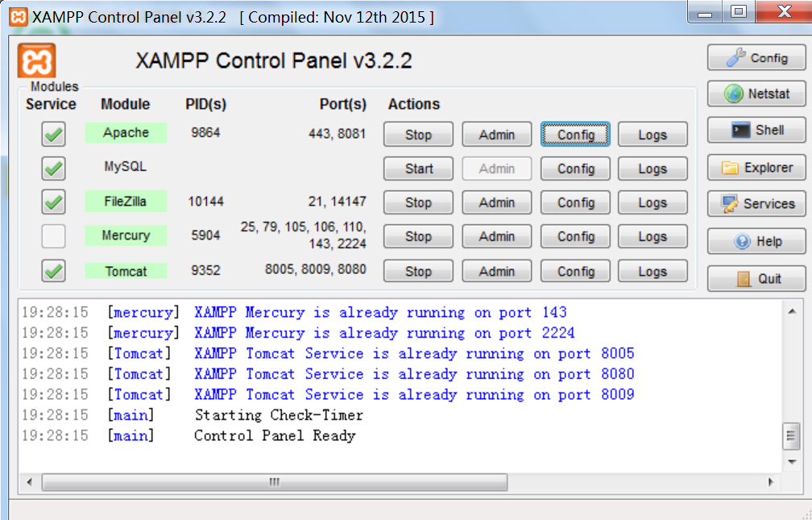The image size is (812, 520).
Task: Click the Tomcat module label
Action: pos(126,271)
